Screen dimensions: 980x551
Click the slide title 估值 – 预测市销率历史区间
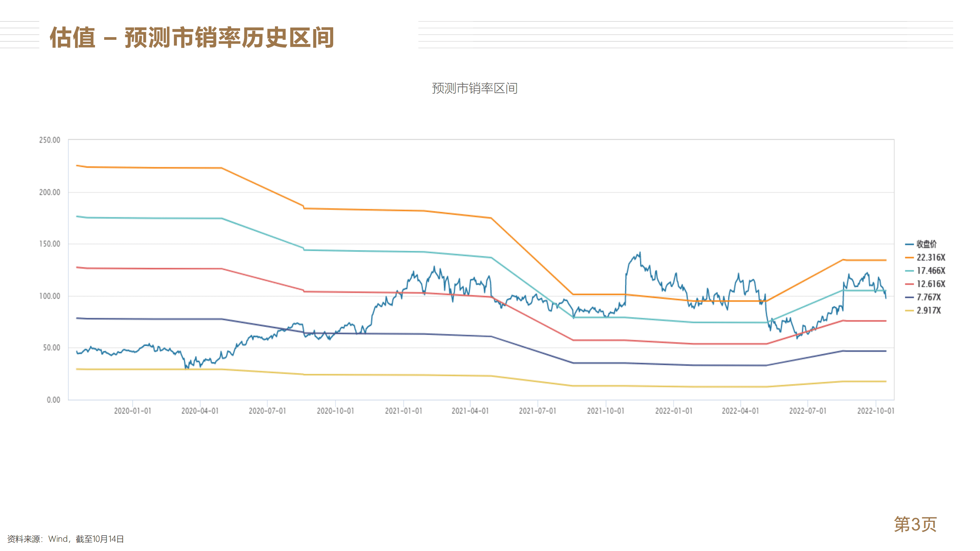(192, 38)
